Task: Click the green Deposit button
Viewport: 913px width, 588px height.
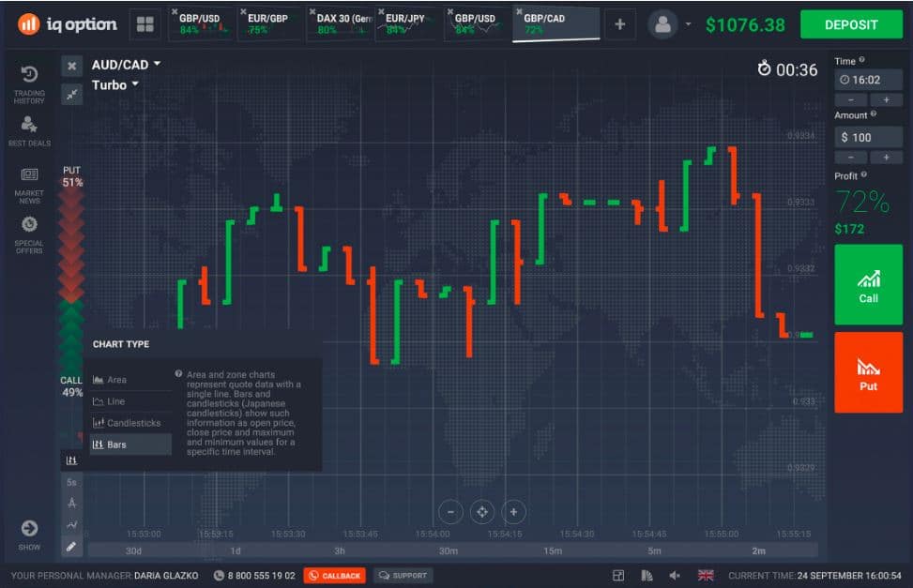Action: click(x=850, y=25)
